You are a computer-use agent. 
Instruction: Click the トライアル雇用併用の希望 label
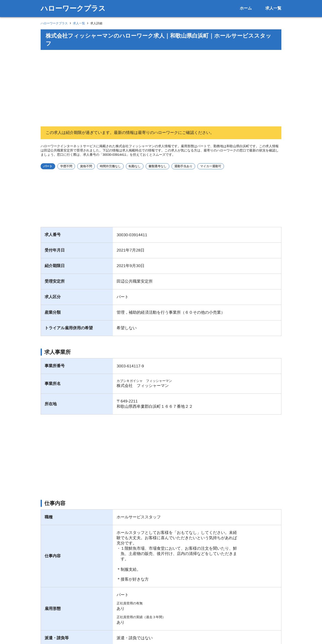[69, 328]
